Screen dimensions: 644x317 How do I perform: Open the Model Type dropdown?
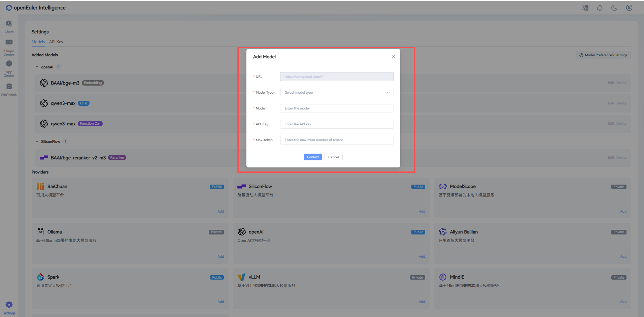[x=337, y=93]
